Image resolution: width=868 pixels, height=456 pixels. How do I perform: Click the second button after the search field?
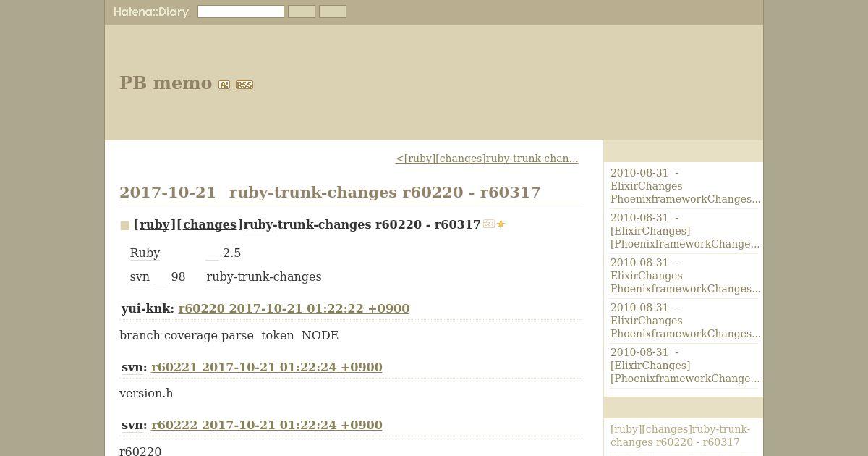click(333, 12)
